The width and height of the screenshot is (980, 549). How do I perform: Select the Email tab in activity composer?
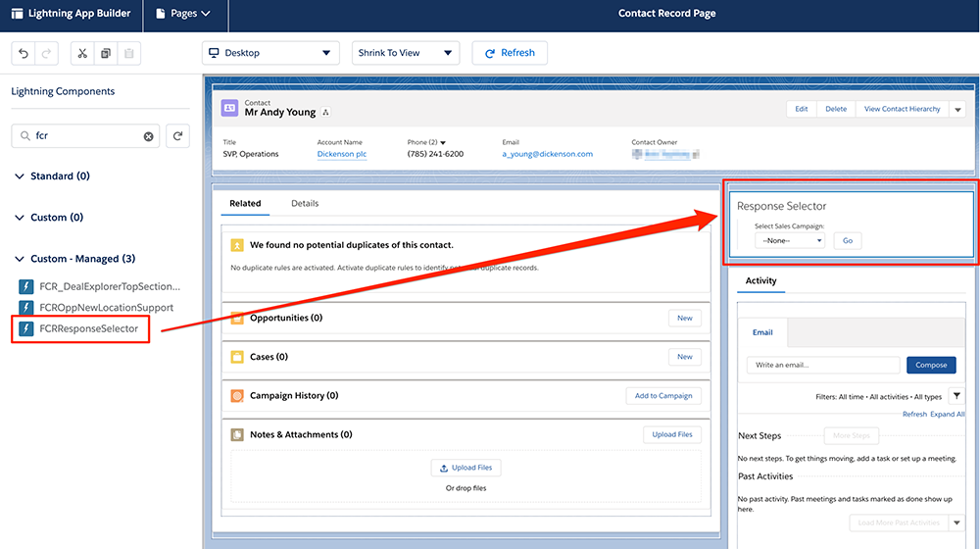(762, 332)
